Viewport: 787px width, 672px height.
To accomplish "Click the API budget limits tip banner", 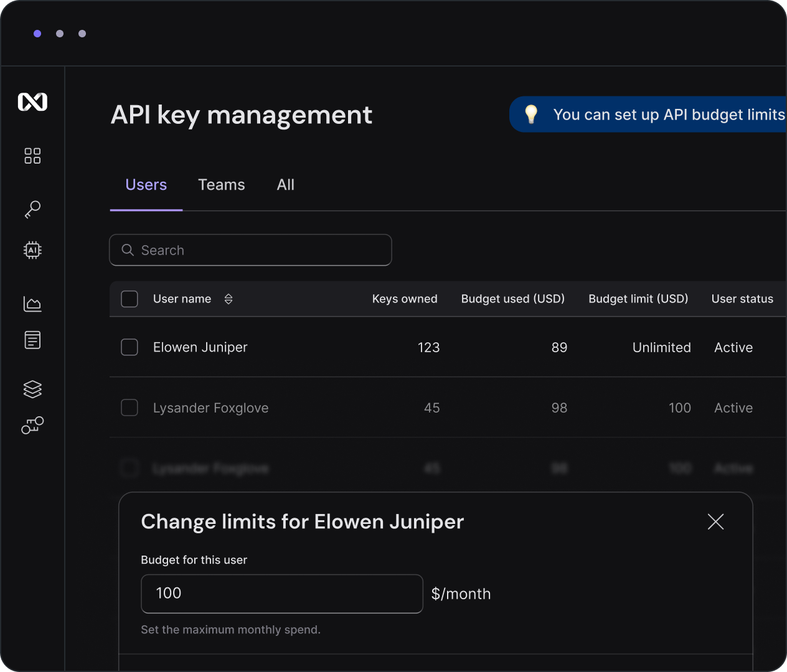I will coord(648,114).
